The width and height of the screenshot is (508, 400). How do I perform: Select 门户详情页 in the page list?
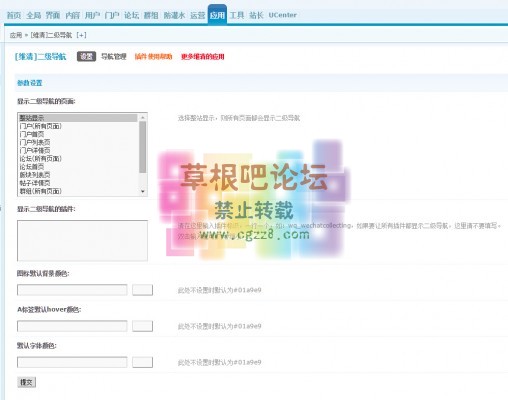[x=78, y=150]
